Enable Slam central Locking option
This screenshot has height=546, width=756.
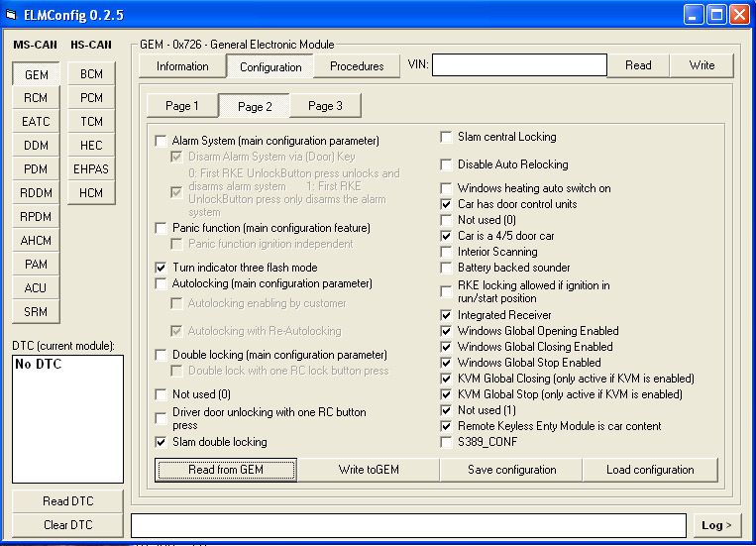(x=448, y=137)
